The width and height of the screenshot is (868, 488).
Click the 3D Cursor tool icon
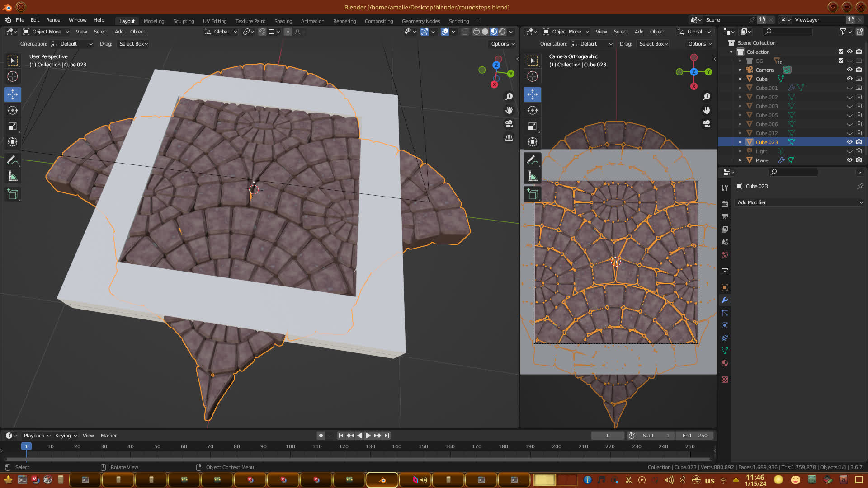tap(13, 76)
